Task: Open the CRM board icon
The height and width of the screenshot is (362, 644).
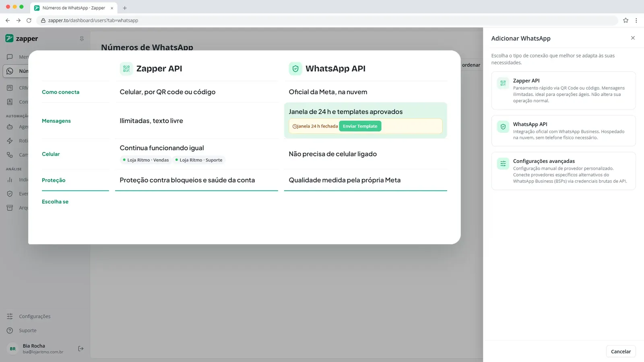Action: coord(10,88)
